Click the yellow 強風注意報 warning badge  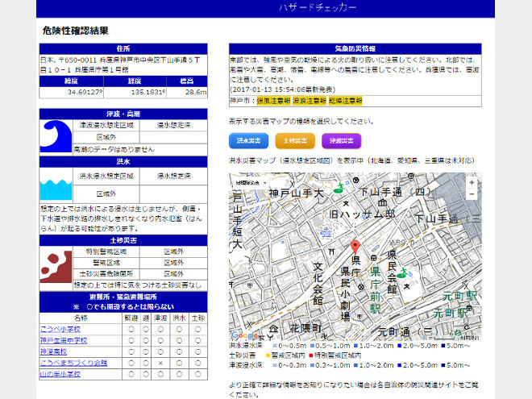pyautogui.click(x=274, y=101)
